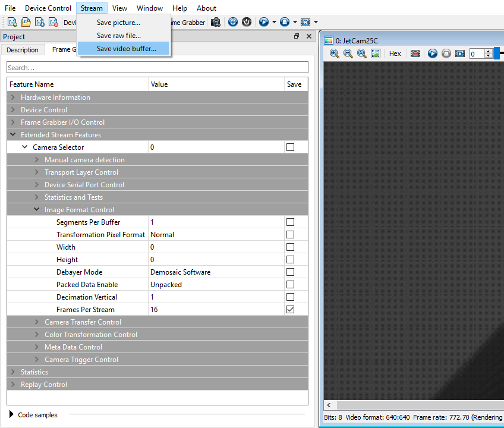Float the Project panel with undock icon
This screenshot has width=504, height=428.
tap(297, 36)
